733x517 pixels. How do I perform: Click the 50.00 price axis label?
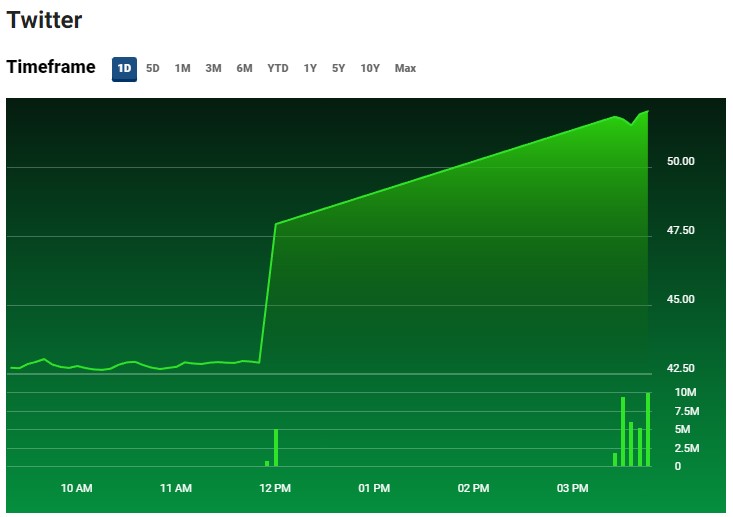coord(681,161)
